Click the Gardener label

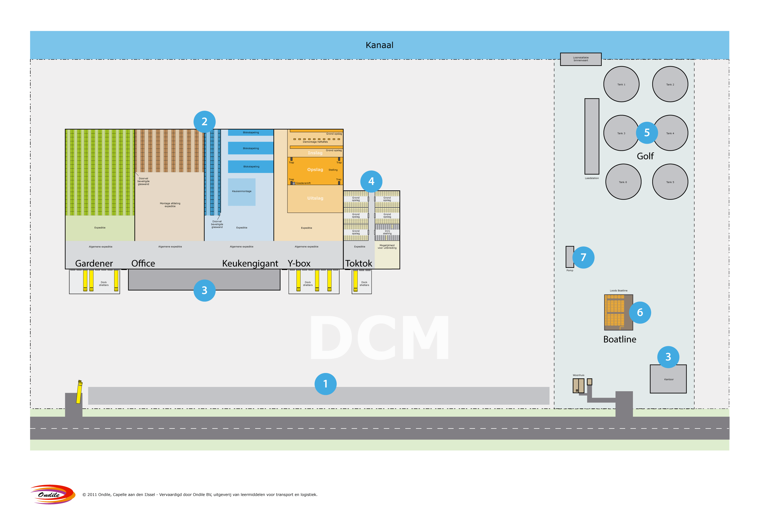94,263
